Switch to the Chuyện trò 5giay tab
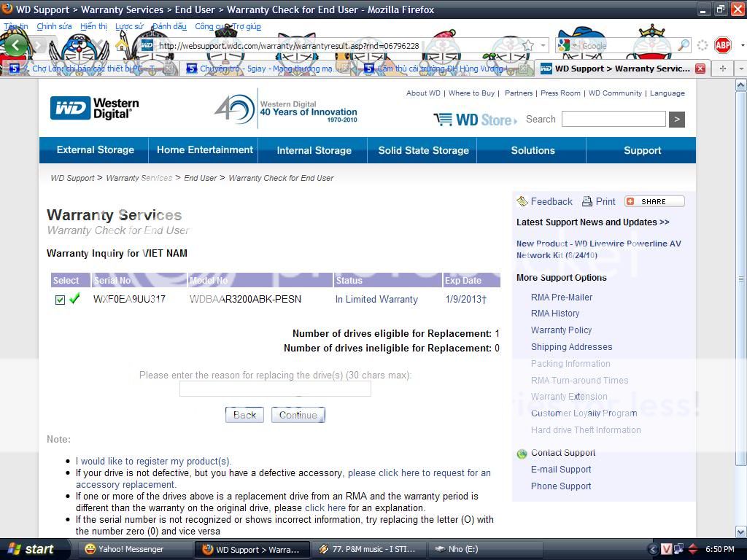This screenshot has height=560, width=747. (x=264, y=69)
